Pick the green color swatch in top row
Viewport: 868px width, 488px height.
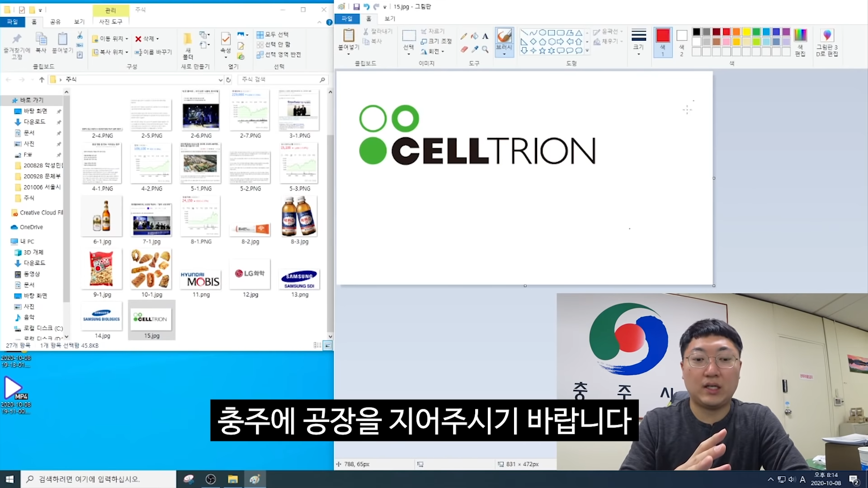point(756,32)
